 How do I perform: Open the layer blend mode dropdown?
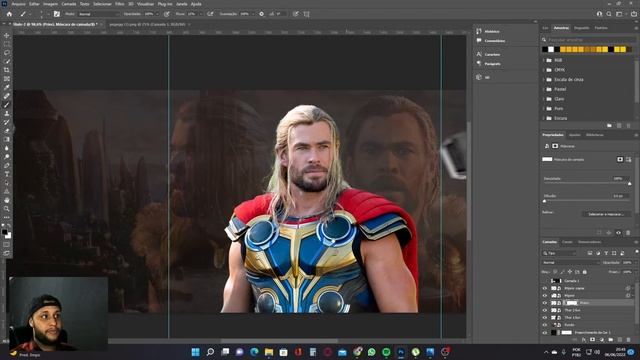coord(571,262)
